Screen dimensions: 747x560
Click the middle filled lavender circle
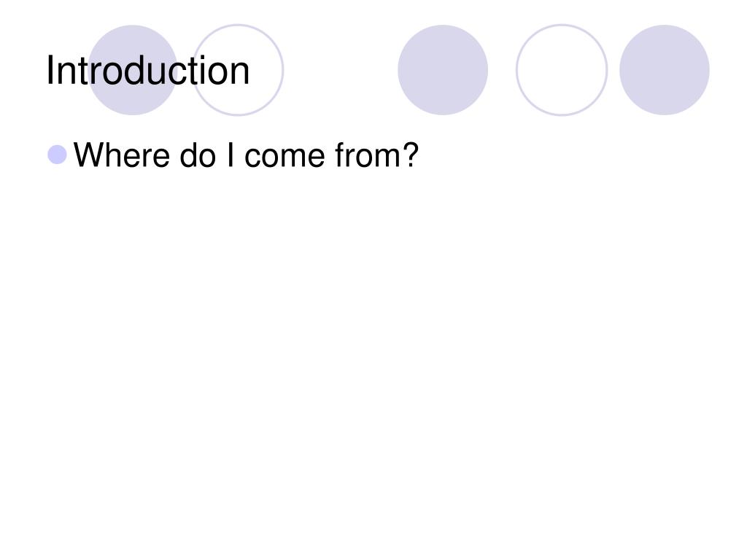pos(443,70)
